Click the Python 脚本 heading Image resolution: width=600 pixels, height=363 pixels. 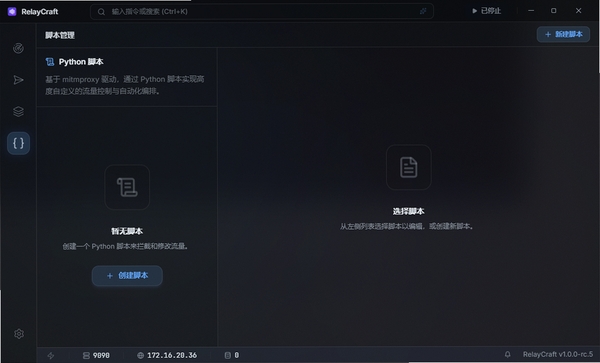81,62
